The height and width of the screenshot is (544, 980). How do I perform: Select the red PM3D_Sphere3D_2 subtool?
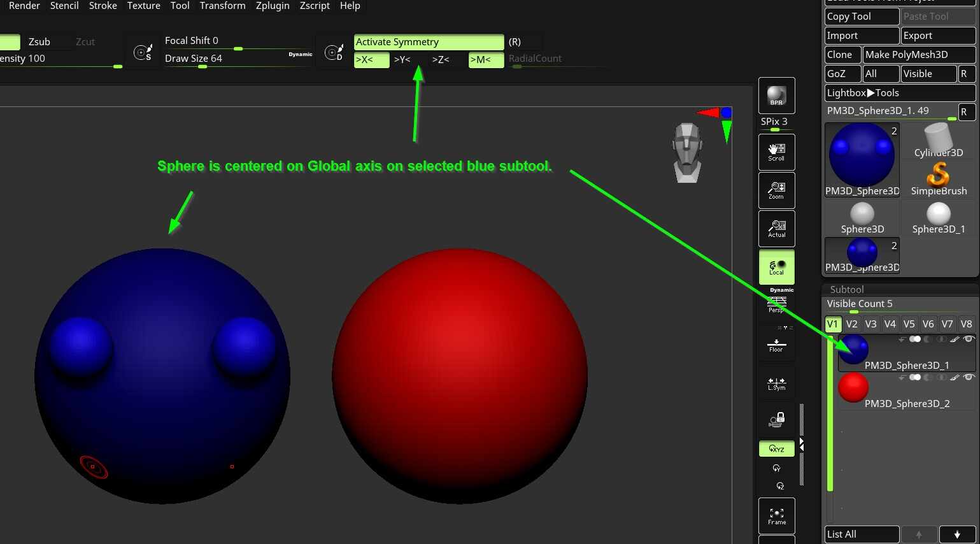pos(907,390)
